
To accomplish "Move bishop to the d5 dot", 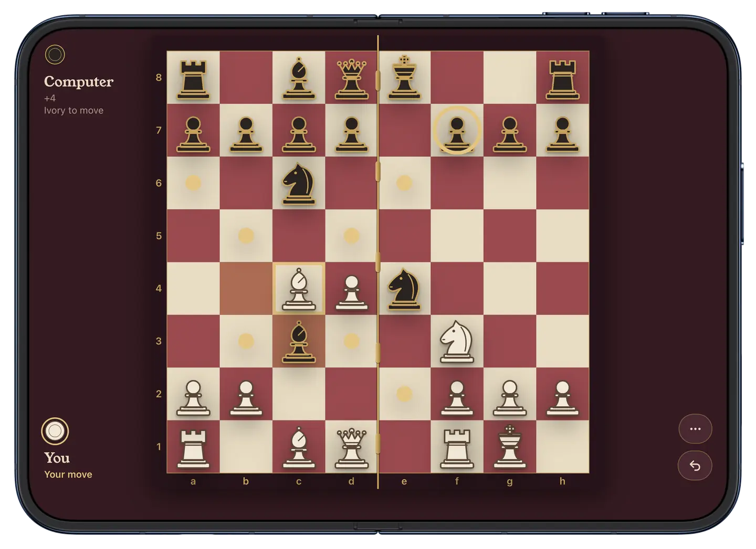I will (x=351, y=236).
